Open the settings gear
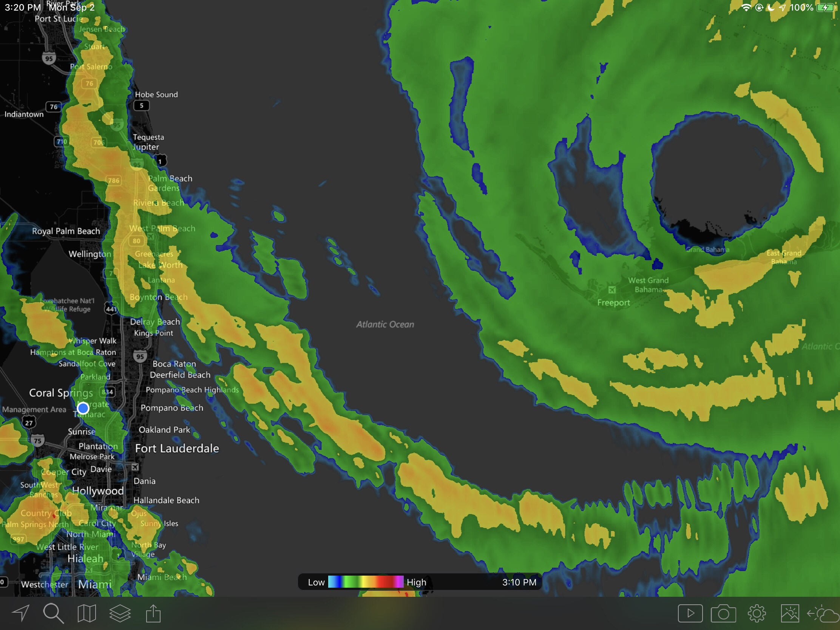This screenshot has height=630, width=840. tap(757, 613)
